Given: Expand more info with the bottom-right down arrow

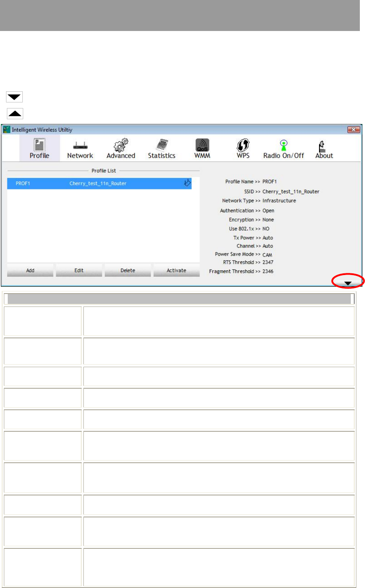Looking at the screenshot, I should point(349,283).
